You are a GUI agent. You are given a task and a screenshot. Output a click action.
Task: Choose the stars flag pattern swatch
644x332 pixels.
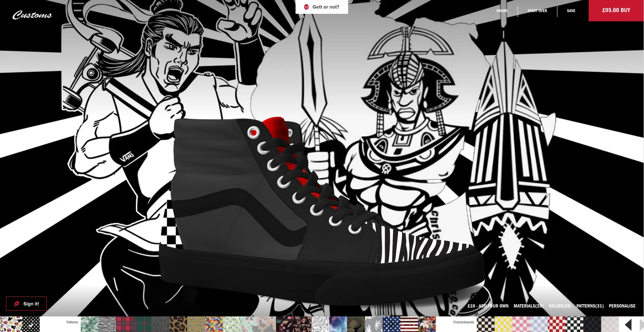pos(391,324)
